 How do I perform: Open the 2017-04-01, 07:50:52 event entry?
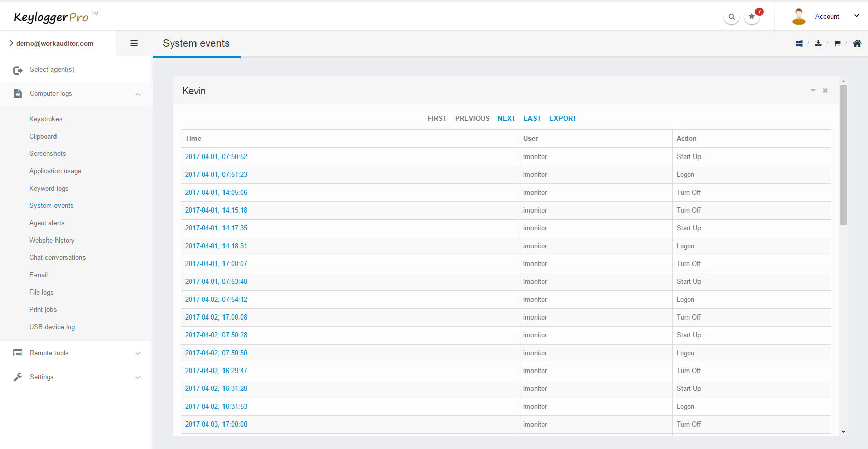[216, 157]
